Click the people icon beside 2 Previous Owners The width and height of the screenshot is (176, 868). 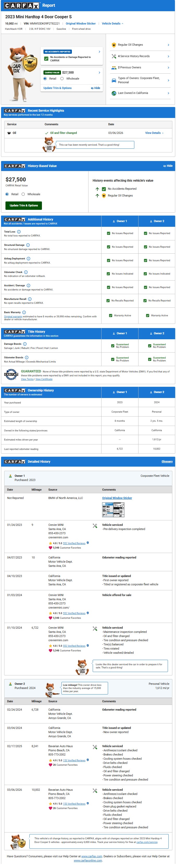point(114,67)
